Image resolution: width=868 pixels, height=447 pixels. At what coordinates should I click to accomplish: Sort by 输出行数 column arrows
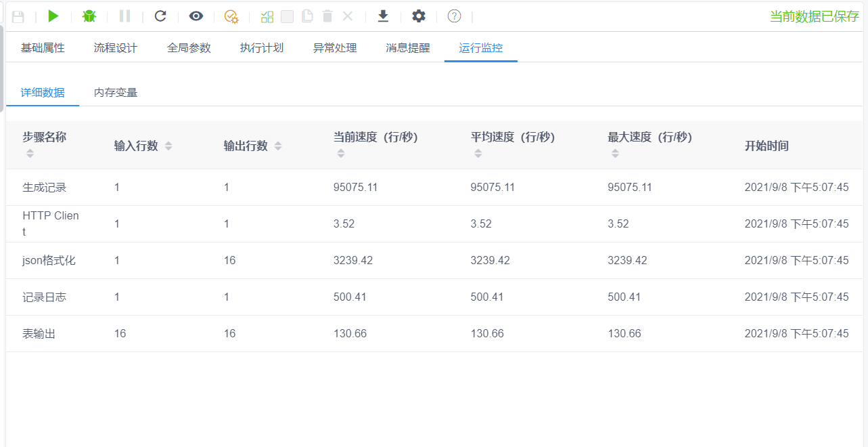278,146
